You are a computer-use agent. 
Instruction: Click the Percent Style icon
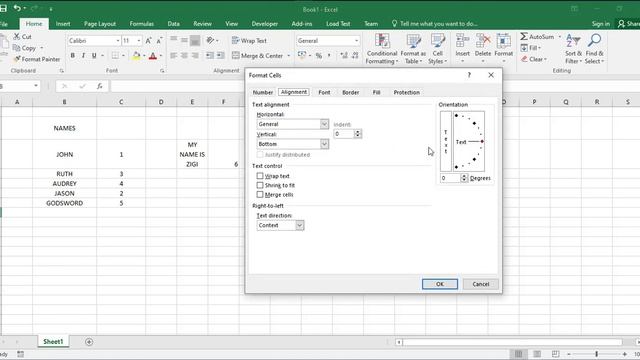point(319,56)
